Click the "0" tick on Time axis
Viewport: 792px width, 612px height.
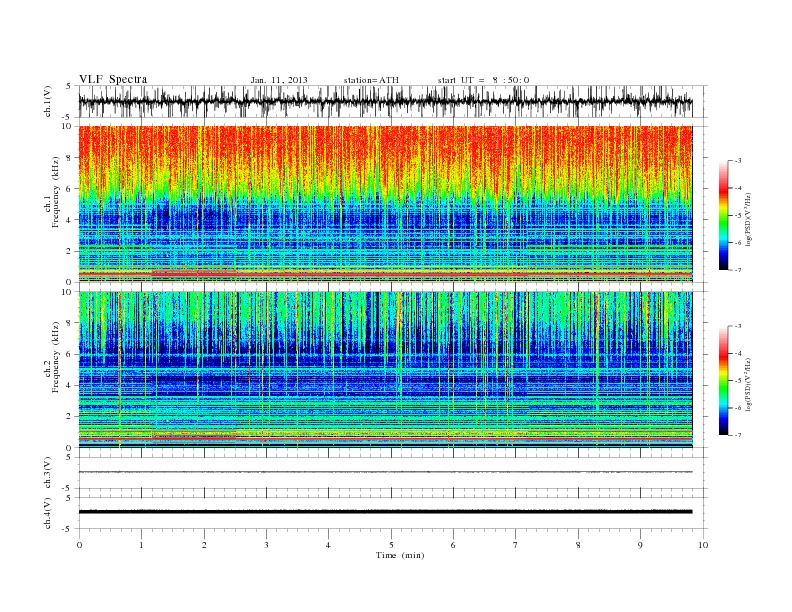coord(79,545)
